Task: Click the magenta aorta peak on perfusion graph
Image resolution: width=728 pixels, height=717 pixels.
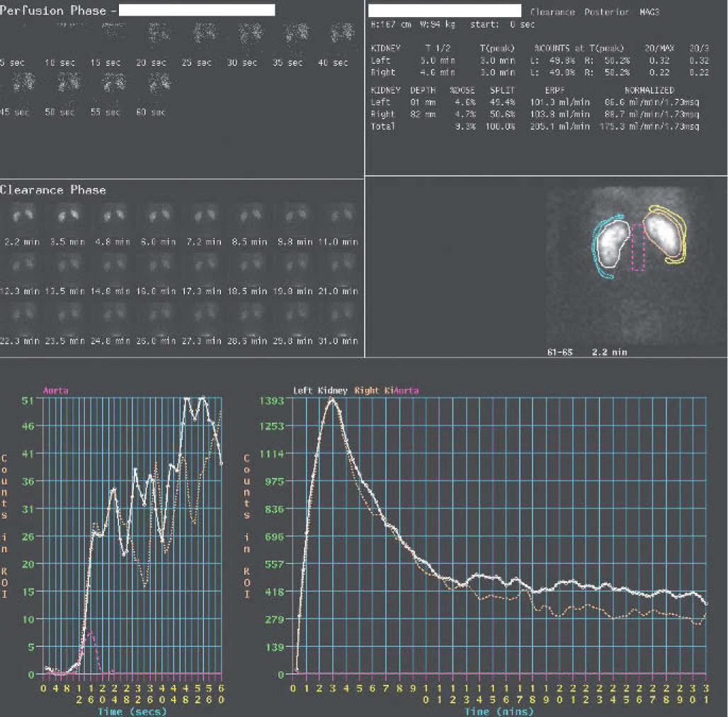Action: [89, 633]
